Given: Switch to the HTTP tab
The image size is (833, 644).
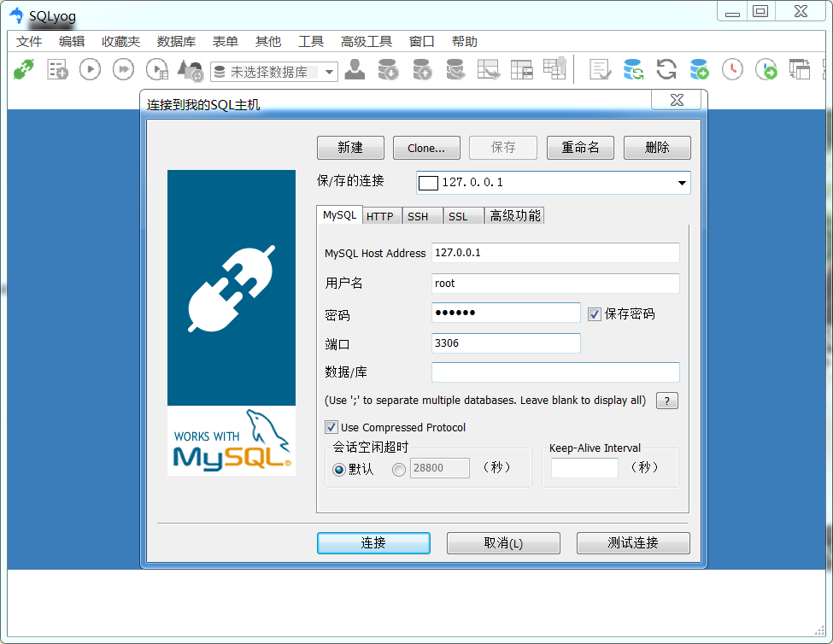Looking at the screenshot, I should 380,216.
